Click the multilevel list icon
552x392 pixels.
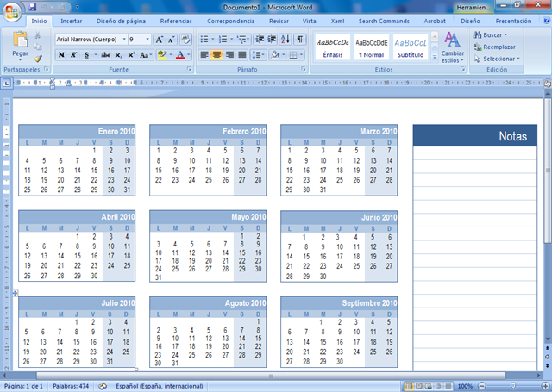pos(241,40)
